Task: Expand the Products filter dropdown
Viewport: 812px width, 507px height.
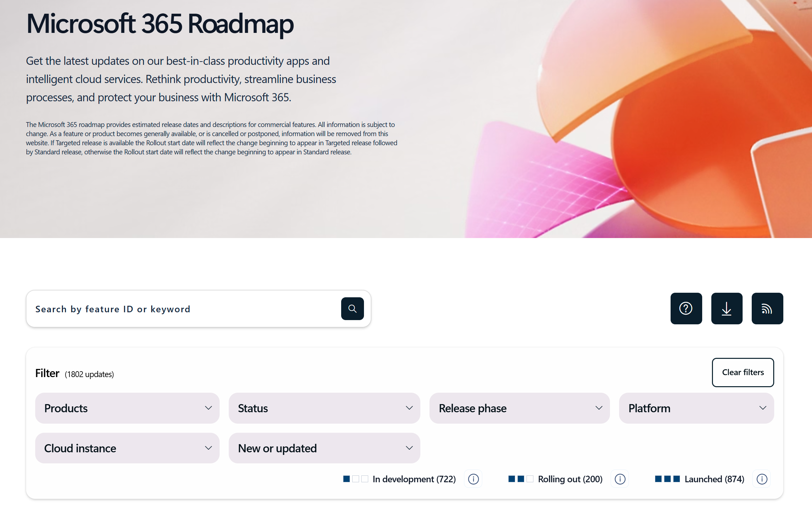Action: 127,408
